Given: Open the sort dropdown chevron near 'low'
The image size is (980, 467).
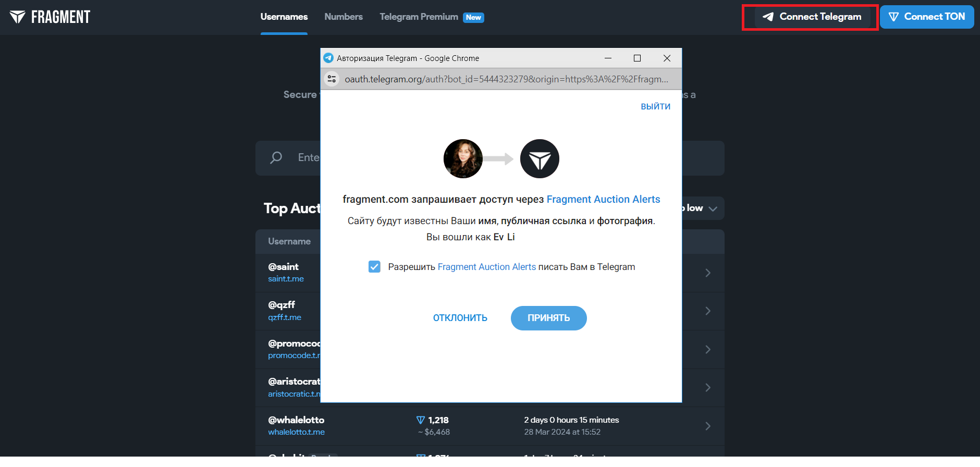Looking at the screenshot, I should coord(713,208).
